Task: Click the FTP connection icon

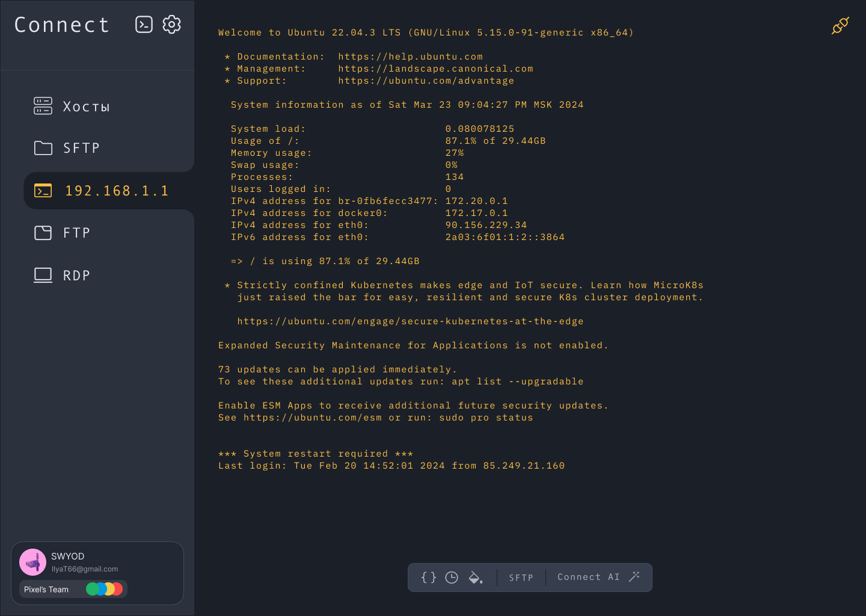Action: pyautogui.click(x=43, y=232)
